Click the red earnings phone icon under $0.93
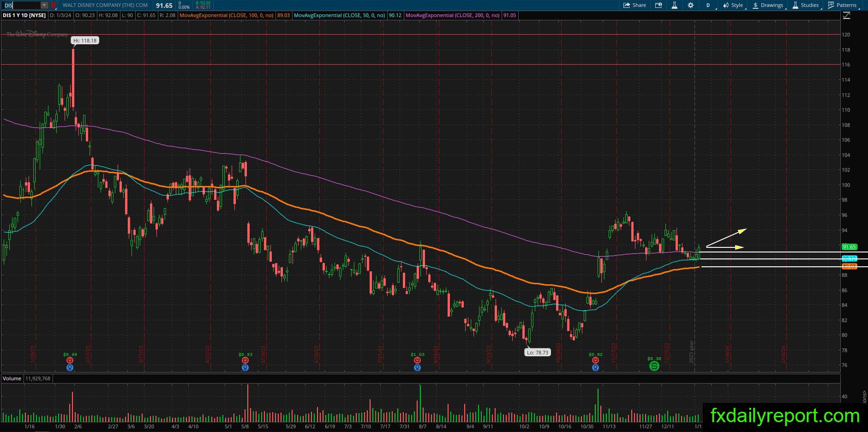Viewport: 868px width, 432px height. (245, 360)
